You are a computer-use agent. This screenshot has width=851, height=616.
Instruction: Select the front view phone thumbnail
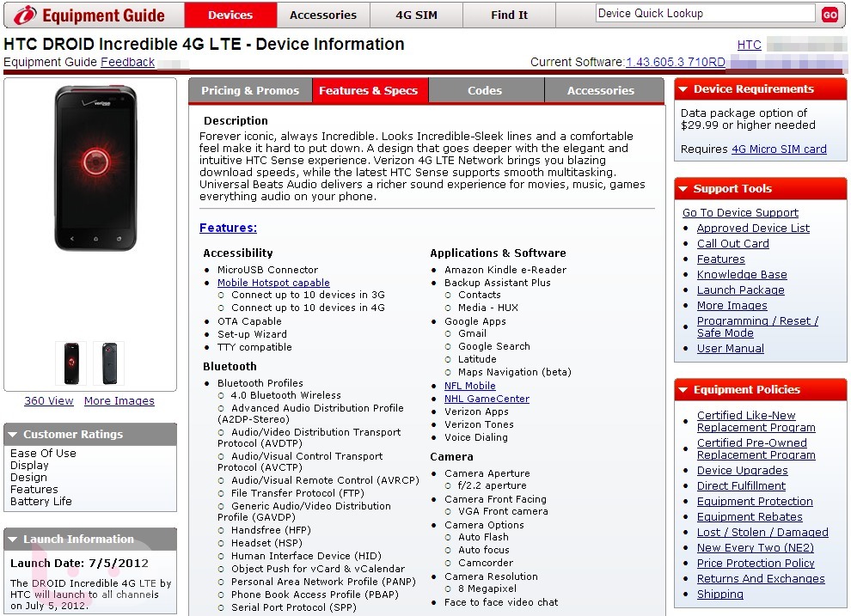[x=70, y=363]
